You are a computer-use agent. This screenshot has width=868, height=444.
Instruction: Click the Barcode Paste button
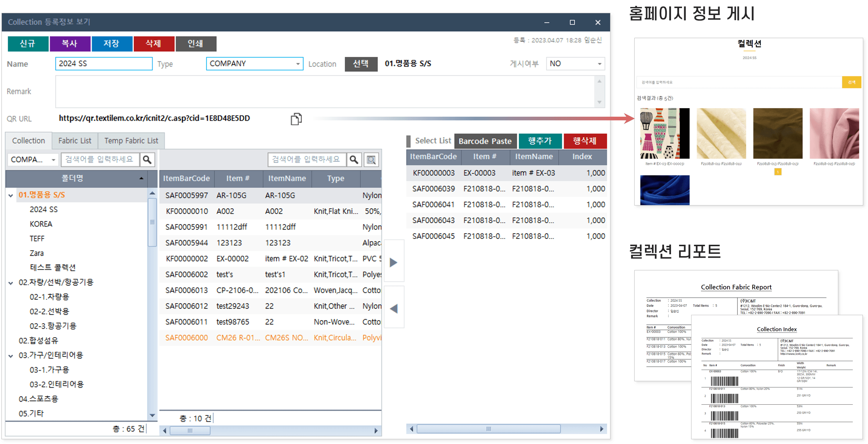pyautogui.click(x=485, y=141)
